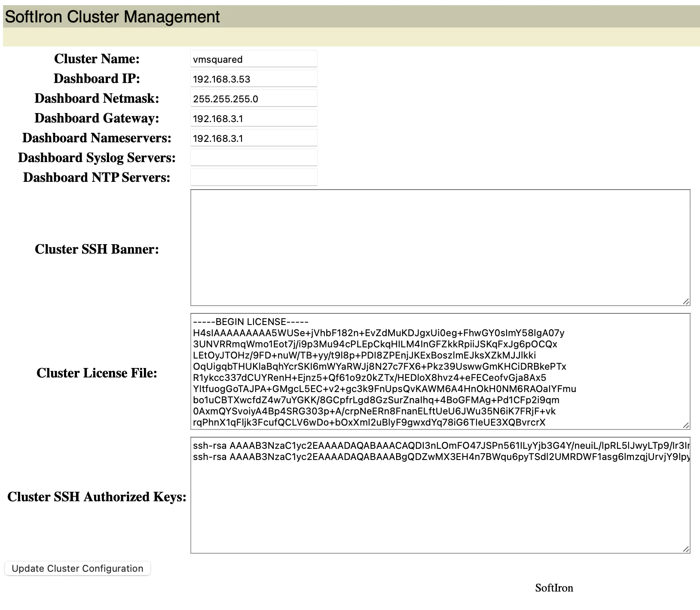This screenshot has height=610, width=700.
Task: Click the first ssh-rsa key line ending 'lr3In'
Action: click(441, 445)
